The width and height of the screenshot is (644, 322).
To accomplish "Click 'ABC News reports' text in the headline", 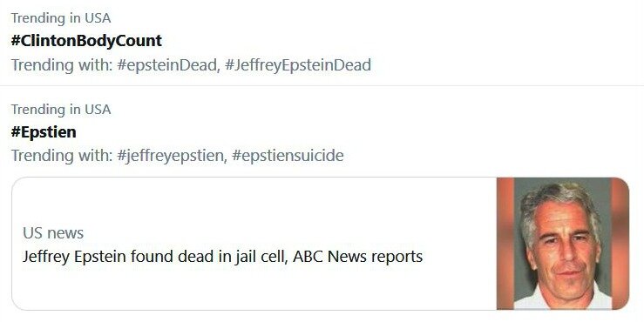I will click(358, 257).
